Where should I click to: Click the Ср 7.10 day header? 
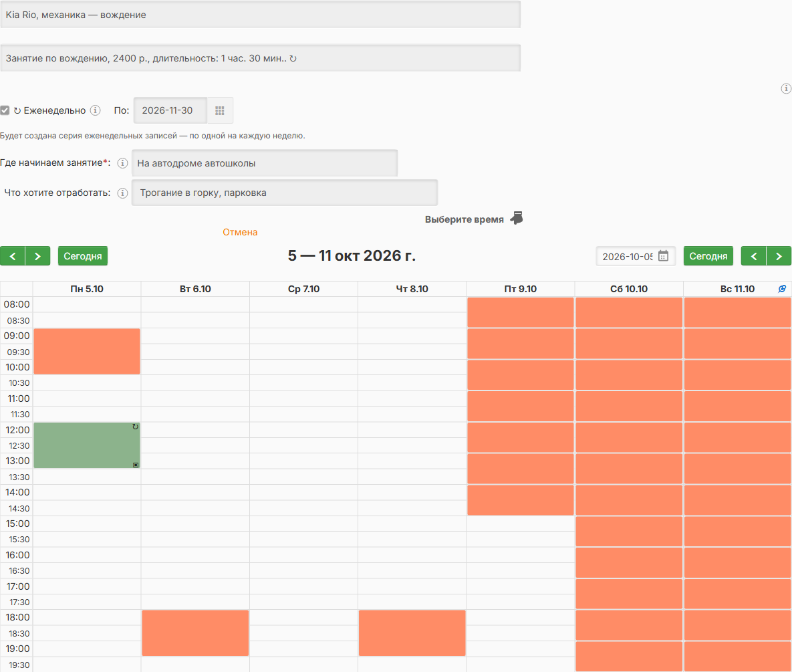click(303, 289)
